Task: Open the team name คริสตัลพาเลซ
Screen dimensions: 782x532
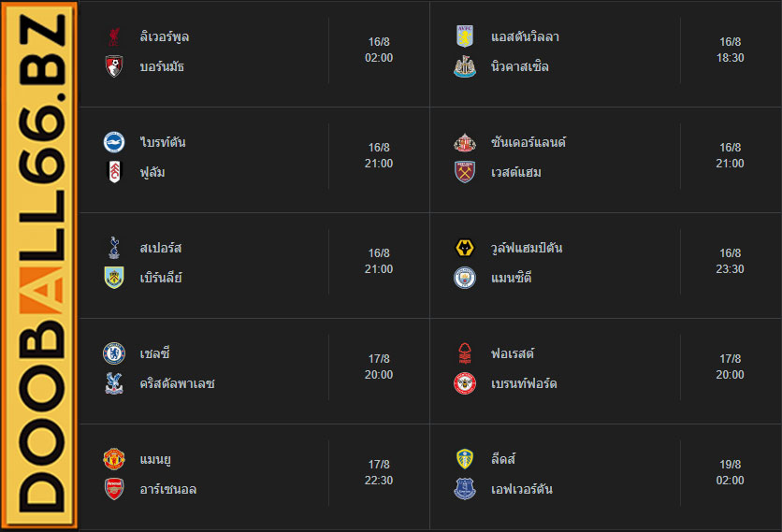Action: point(177,383)
